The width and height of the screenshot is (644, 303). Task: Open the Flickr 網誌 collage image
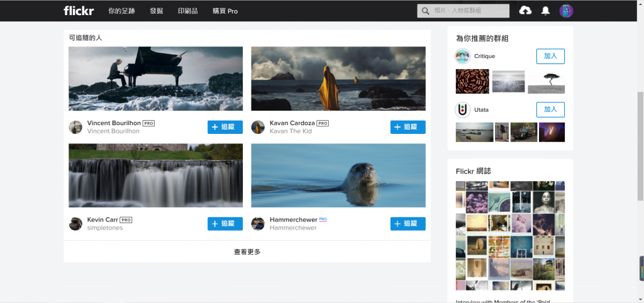[x=510, y=236]
